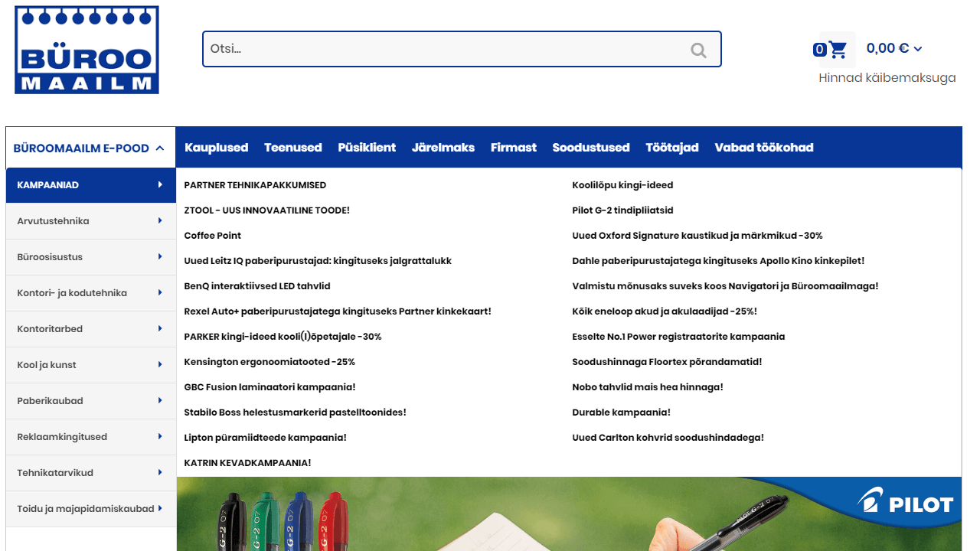Click the Pilot pens banner image
The height and width of the screenshot is (551, 980).
click(x=569, y=514)
